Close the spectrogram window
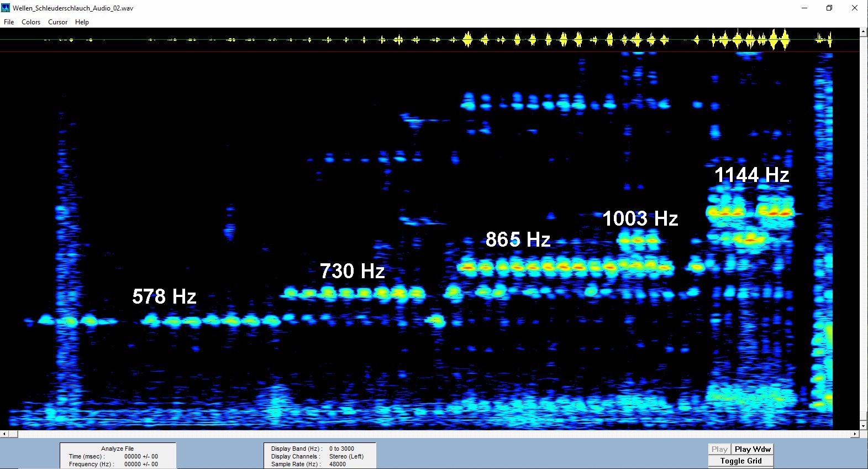The width and height of the screenshot is (868, 469). [855, 8]
